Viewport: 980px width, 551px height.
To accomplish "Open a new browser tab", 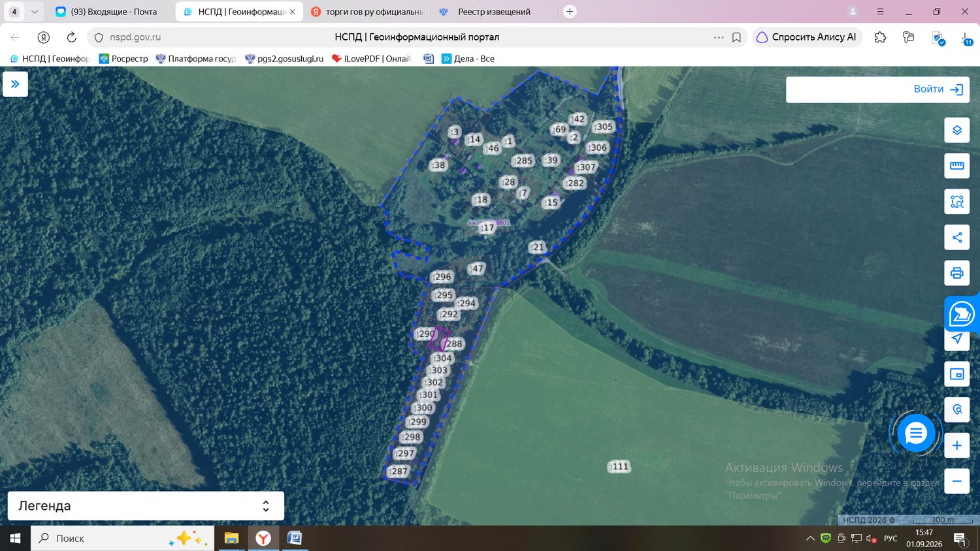I will click(x=570, y=12).
